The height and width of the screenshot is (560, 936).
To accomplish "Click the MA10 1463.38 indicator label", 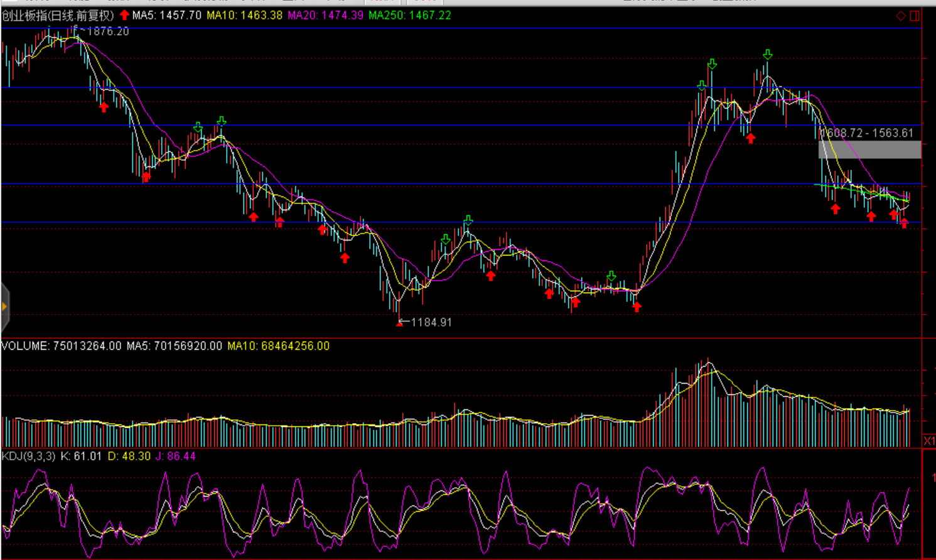I will click(x=244, y=15).
